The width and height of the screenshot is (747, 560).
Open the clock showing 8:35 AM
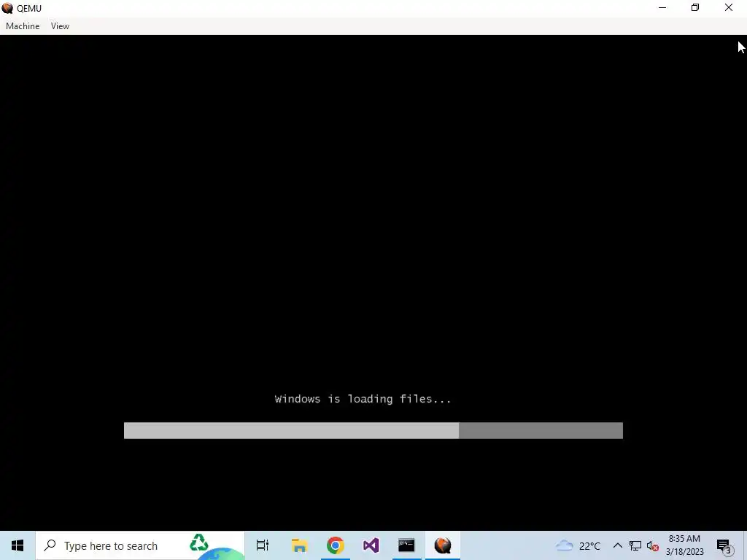[x=684, y=545]
